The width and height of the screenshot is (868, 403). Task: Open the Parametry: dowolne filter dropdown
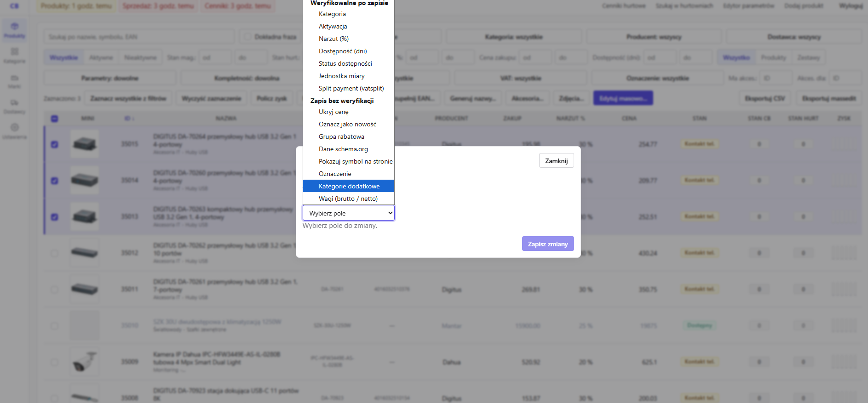(x=109, y=78)
